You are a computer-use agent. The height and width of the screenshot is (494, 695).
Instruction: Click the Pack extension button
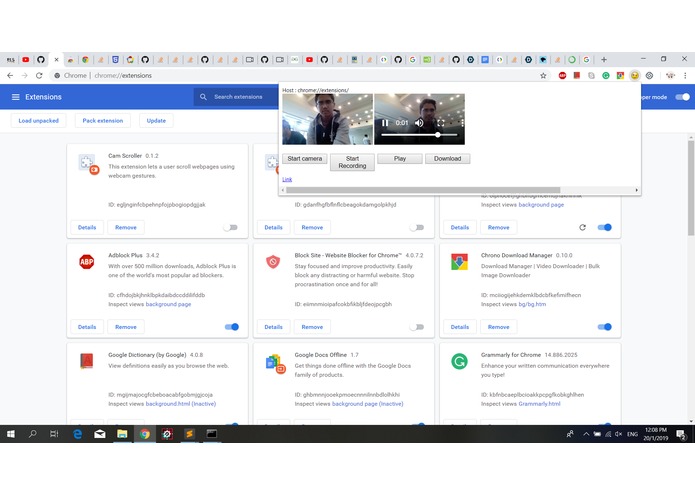103,121
